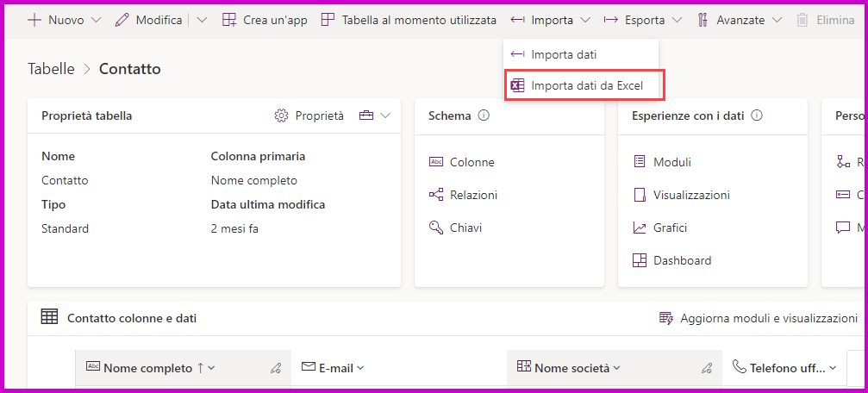Open the Modifica split-button chevron
The width and height of the screenshot is (868, 393).
click(202, 21)
